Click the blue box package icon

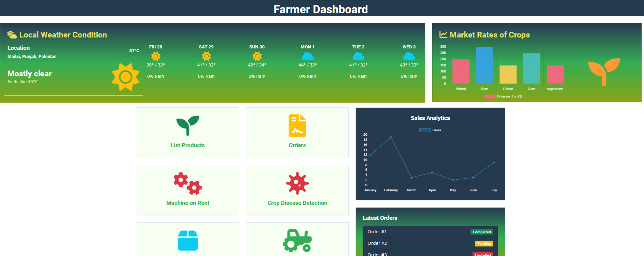(187, 240)
